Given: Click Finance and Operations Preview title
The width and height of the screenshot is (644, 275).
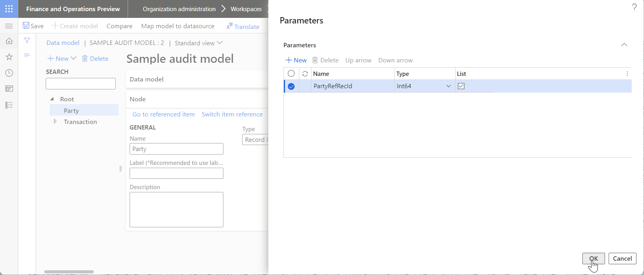Looking at the screenshot, I should 73,9.
